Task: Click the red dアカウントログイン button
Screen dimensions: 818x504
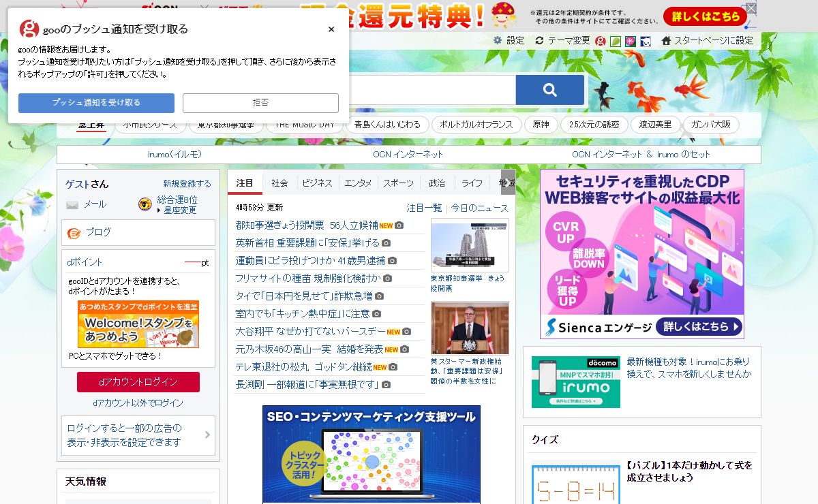Action: click(138, 382)
